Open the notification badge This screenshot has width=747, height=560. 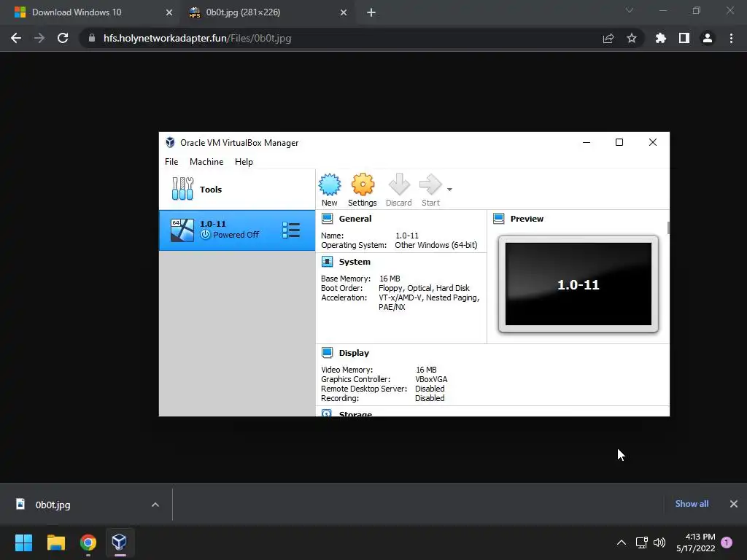727,542
